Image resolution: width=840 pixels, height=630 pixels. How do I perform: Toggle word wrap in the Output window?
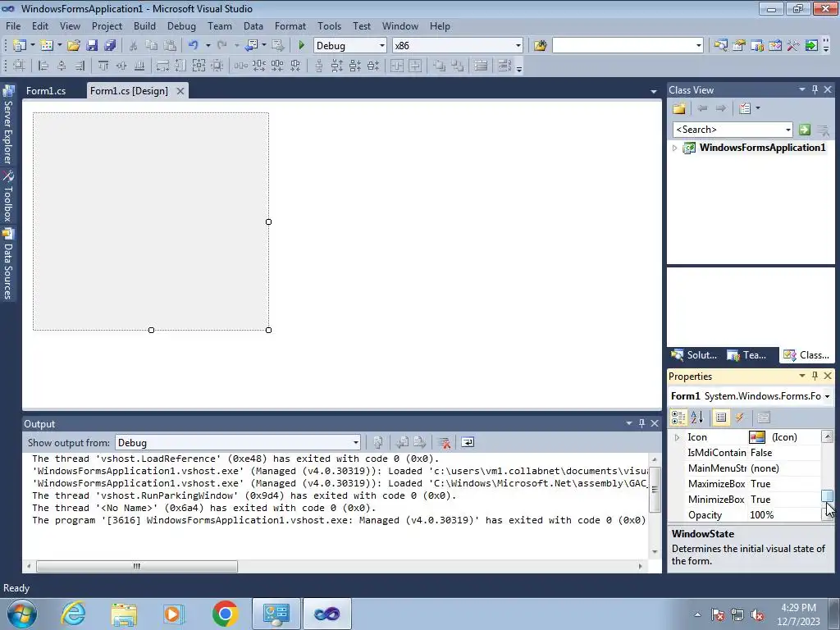467,442
